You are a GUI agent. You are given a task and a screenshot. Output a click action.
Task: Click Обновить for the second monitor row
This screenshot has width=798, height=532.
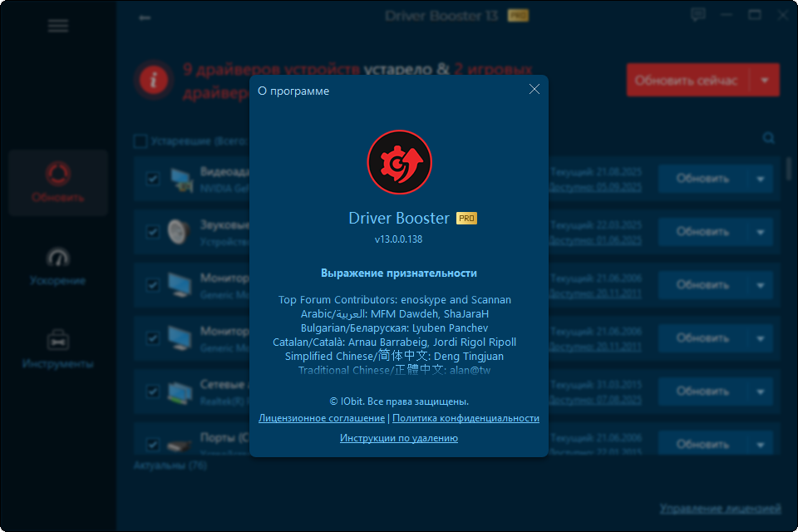tap(703, 338)
